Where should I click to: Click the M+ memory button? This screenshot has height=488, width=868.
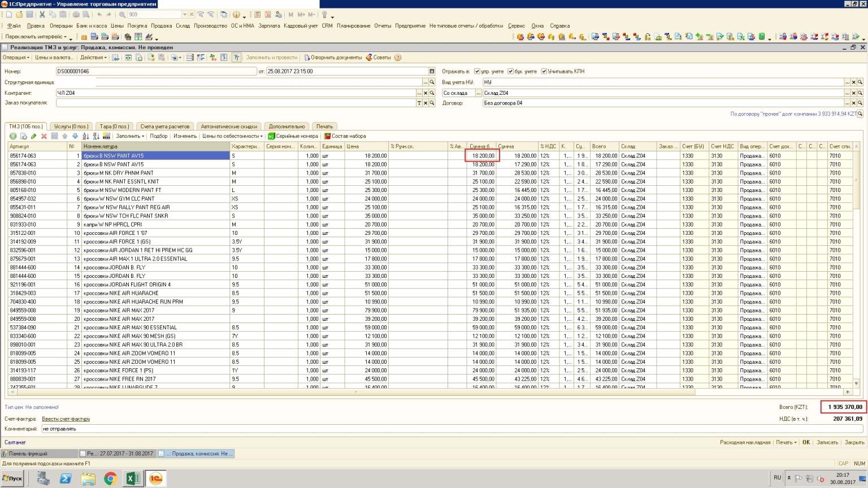pos(301,14)
